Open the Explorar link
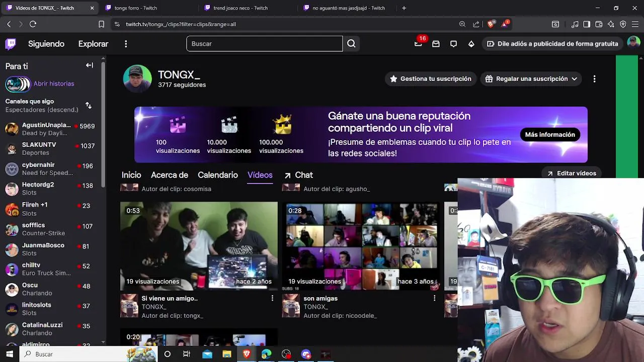Screen dimensions: 644x362 point(93,44)
